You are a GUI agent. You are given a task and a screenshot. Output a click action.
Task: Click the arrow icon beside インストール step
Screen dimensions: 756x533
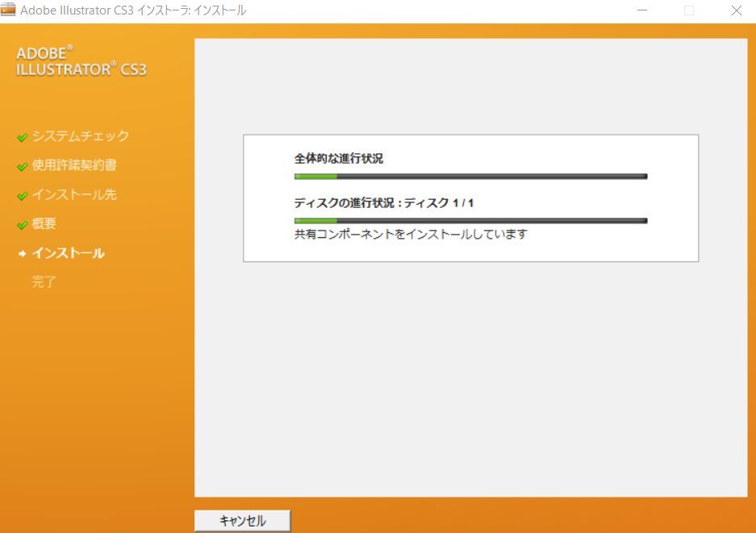22,253
